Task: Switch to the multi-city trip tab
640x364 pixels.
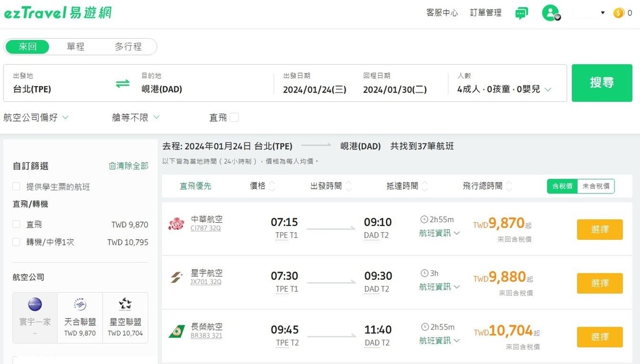Action: click(x=128, y=47)
